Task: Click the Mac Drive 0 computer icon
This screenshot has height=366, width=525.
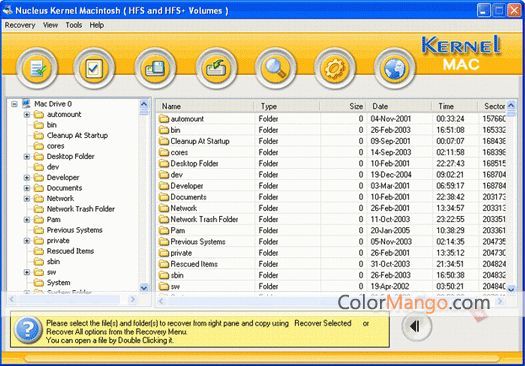Action: (x=26, y=104)
